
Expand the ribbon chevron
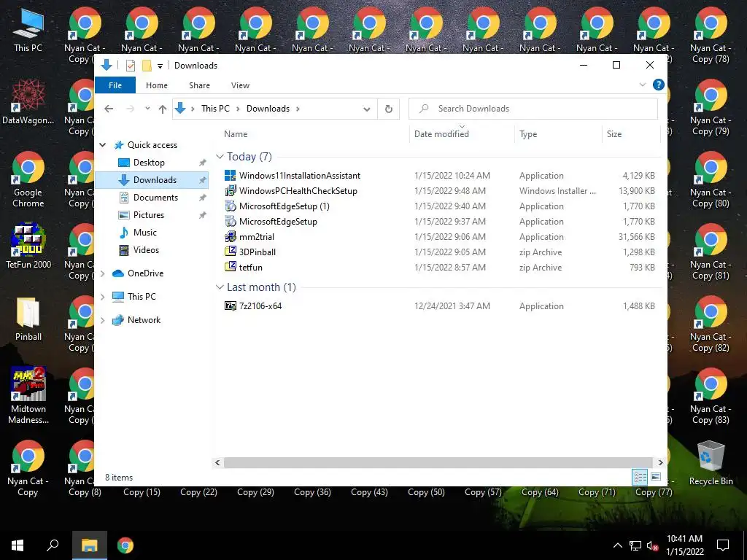coord(642,85)
